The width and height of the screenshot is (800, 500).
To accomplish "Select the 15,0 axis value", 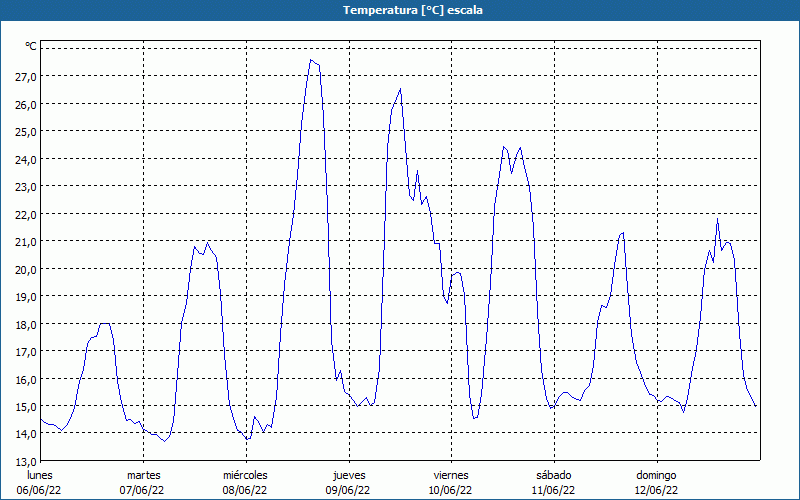I will coord(26,407).
